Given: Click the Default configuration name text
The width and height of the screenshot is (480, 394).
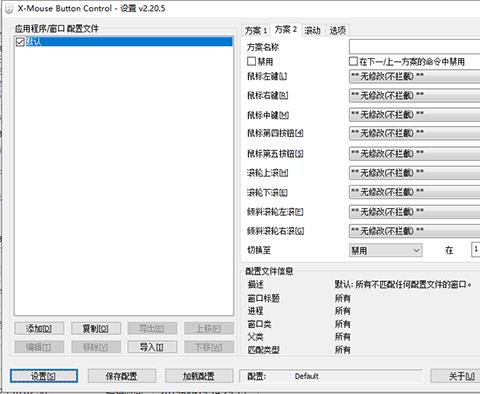Looking at the screenshot, I should pyautogui.click(x=307, y=376).
